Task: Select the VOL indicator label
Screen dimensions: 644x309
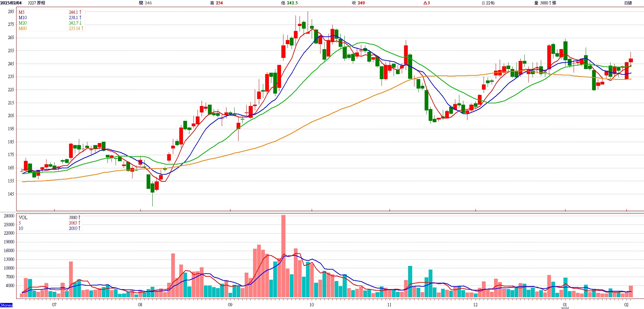Action: pyautogui.click(x=23, y=217)
